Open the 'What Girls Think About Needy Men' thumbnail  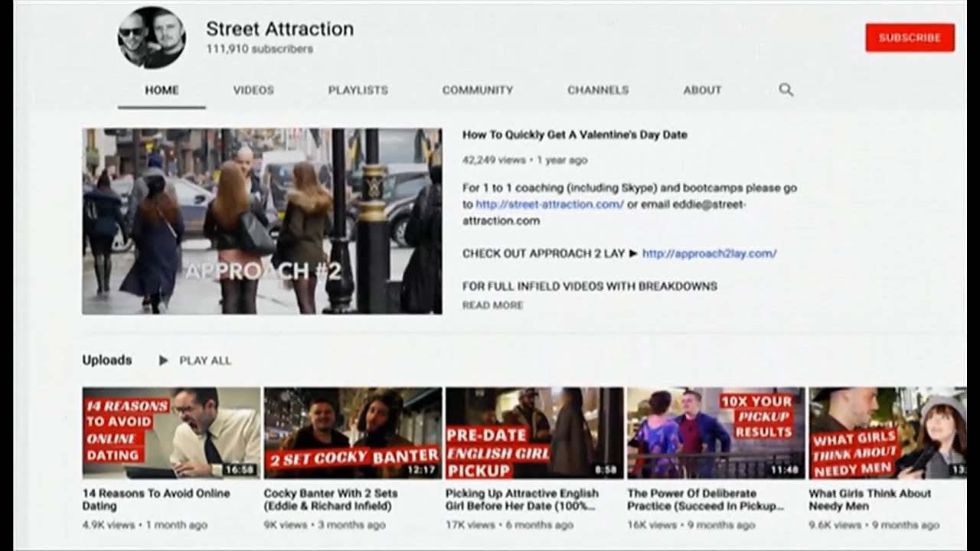click(x=887, y=433)
